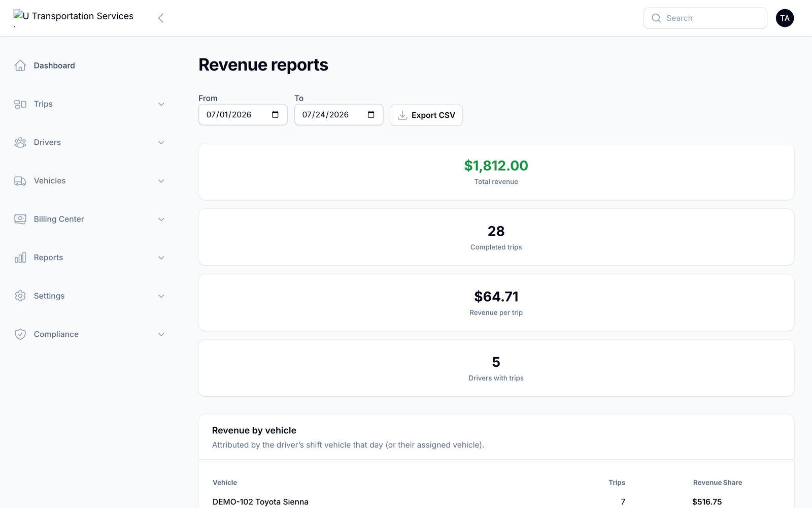812x508 pixels.
Task: Click the Reports bar chart icon
Action: pyautogui.click(x=20, y=258)
